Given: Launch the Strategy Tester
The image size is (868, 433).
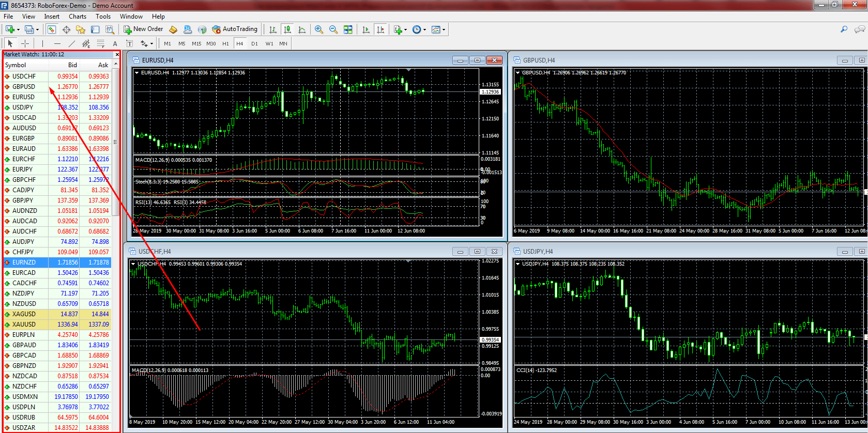Looking at the screenshot, I should click(110, 29).
